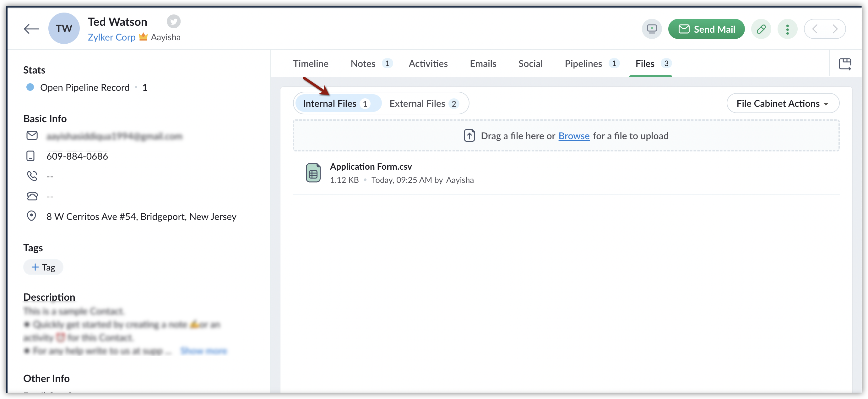Viewport: 868px width, 399px height.
Task: Click the phone handset icon
Action: coord(32,176)
